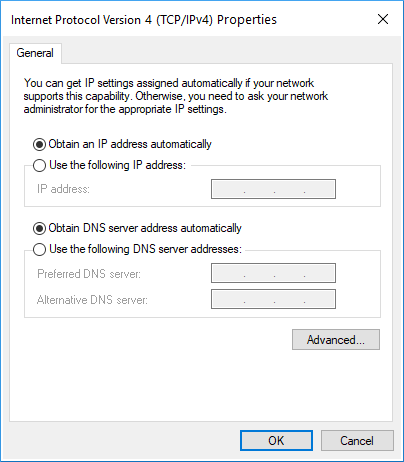This screenshot has height=462, width=404.
Task: Click the 'Alternative DNS server:' label
Action: 92,300
